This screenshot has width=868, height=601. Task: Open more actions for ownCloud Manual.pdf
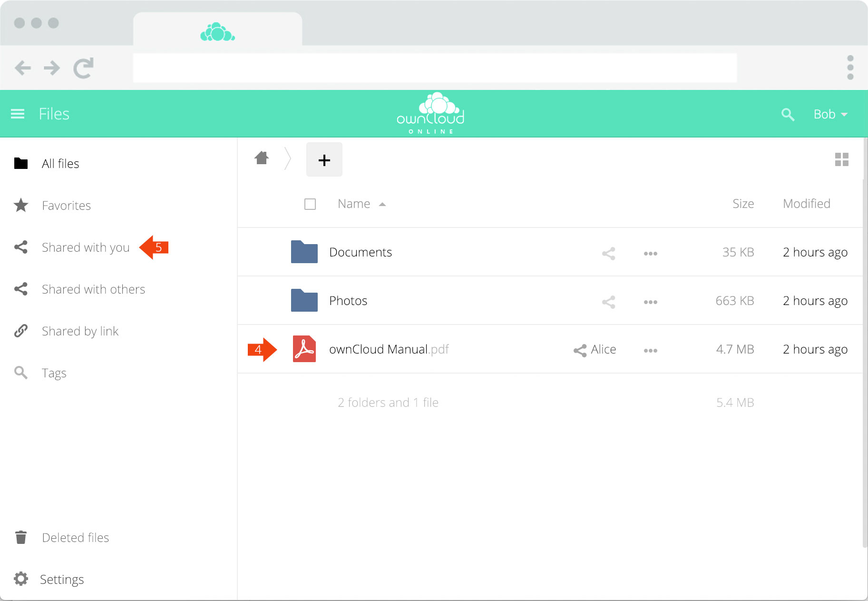pyautogui.click(x=650, y=350)
